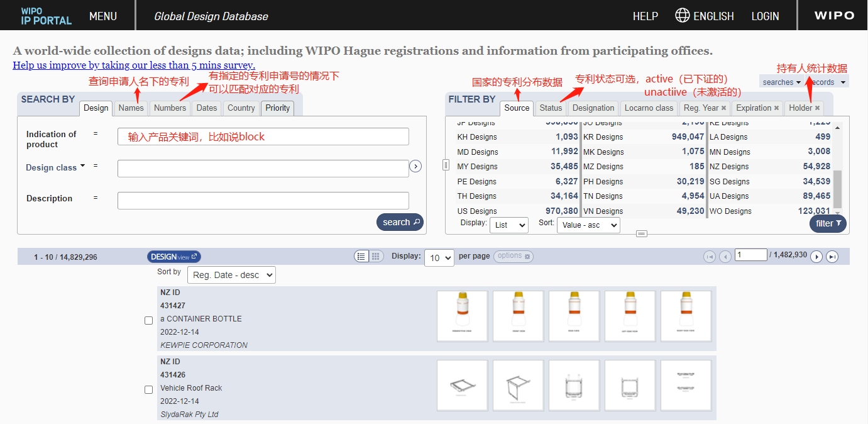Screen dimensions: 868x424
Task: Switch to the Names search tab
Action: coord(131,108)
